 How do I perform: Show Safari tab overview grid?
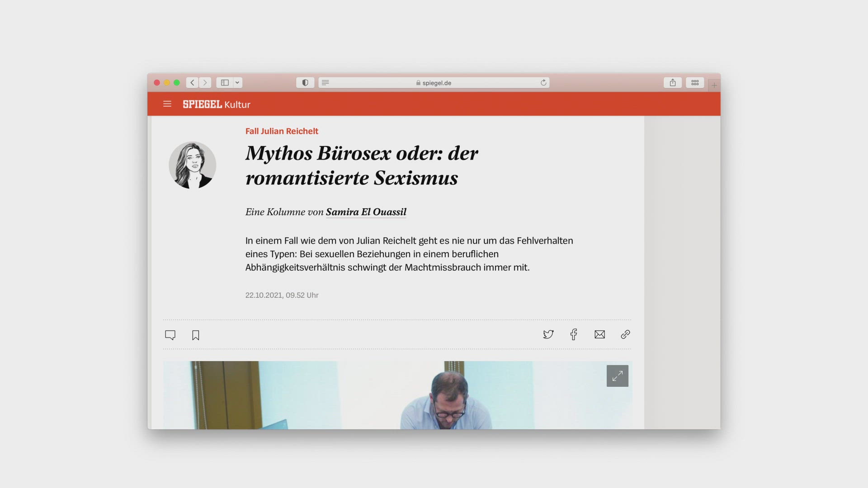695,83
